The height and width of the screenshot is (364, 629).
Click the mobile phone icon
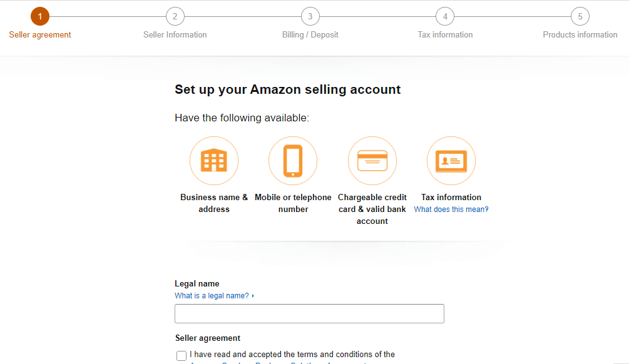(x=293, y=161)
